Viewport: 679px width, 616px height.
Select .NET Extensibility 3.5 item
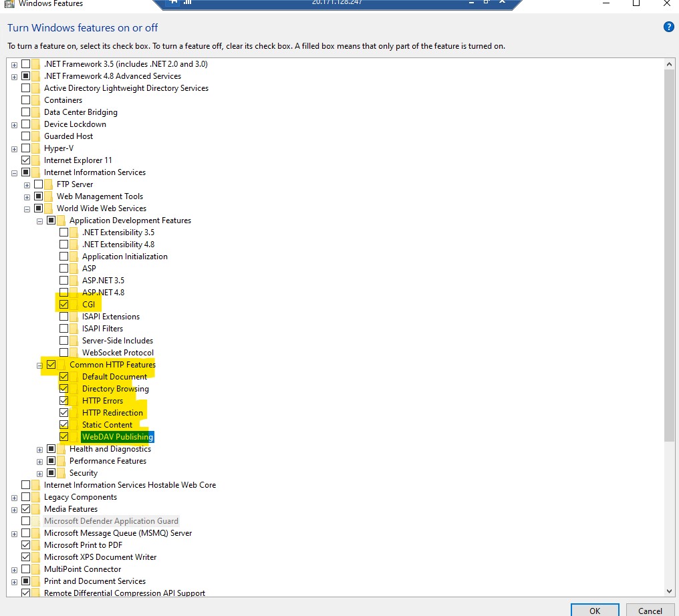118,233
